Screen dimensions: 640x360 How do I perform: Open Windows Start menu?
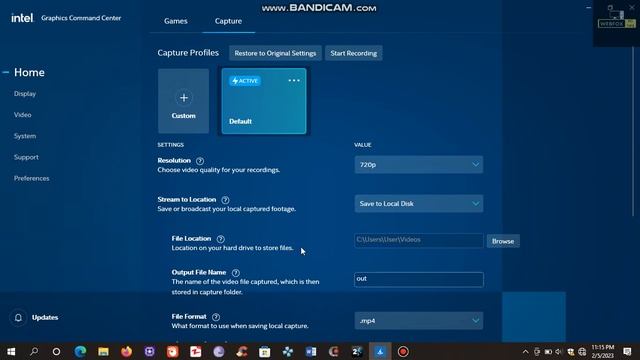pos(11,351)
